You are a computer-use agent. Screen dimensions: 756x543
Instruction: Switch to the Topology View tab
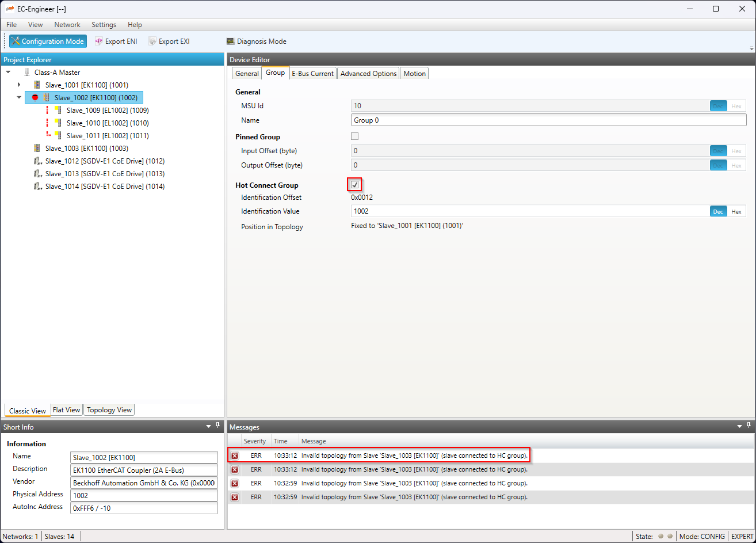pos(109,410)
